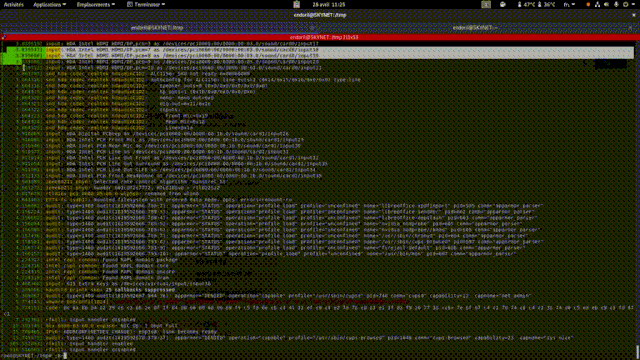
Task: Open the Activités overview
Action: click(x=13, y=4)
